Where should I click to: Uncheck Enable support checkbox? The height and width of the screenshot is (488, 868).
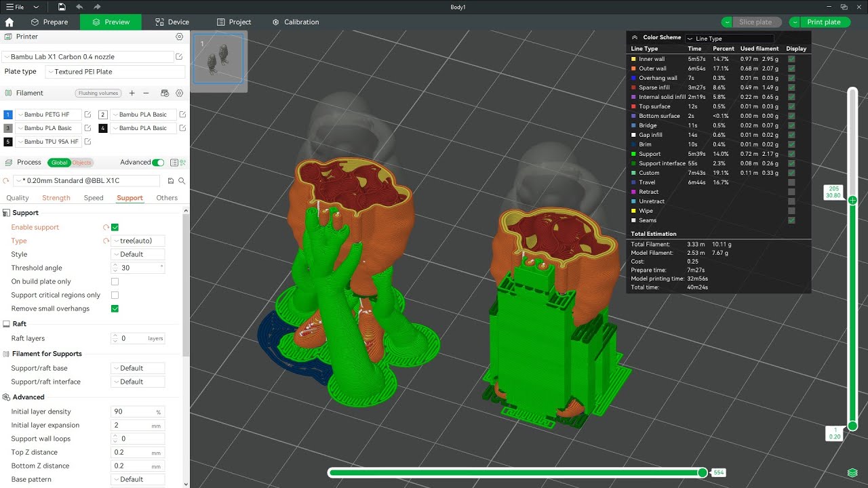pyautogui.click(x=115, y=227)
